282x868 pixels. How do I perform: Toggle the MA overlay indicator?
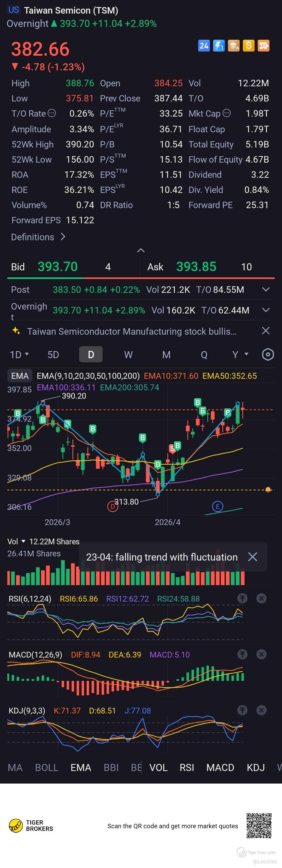click(x=15, y=767)
